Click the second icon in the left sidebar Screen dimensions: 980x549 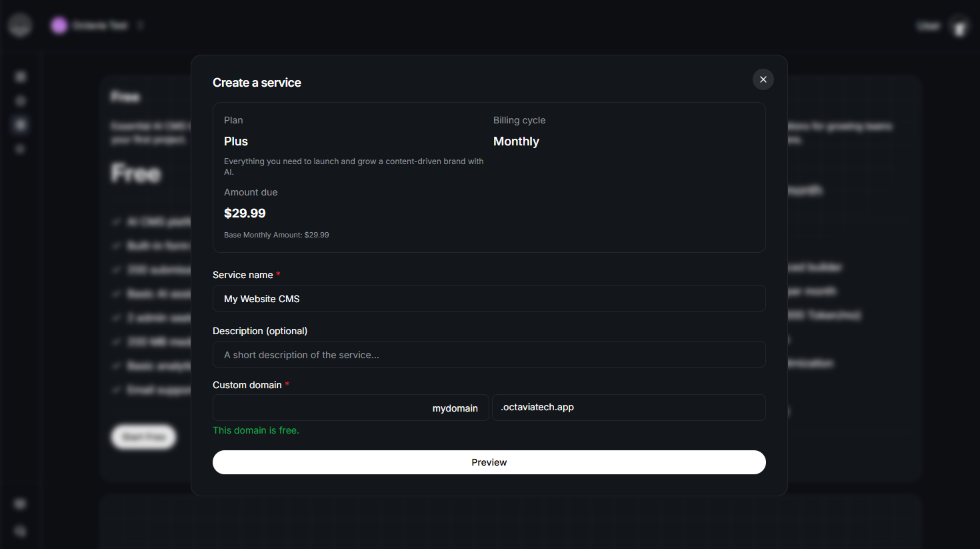click(x=20, y=101)
